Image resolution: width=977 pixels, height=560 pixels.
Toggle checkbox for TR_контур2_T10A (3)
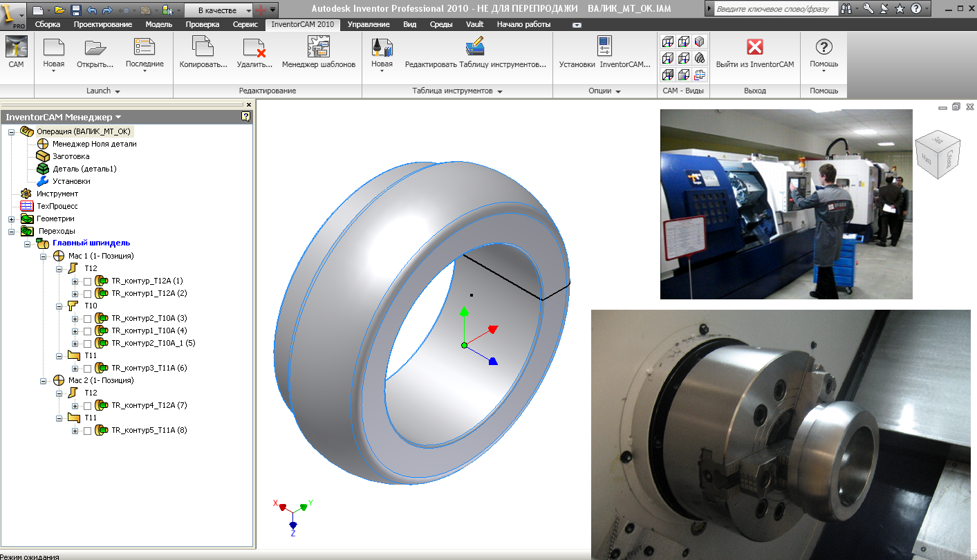click(87, 319)
